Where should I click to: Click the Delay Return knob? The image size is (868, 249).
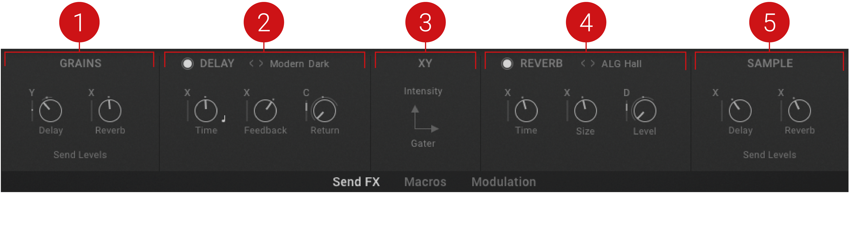click(x=324, y=111)
